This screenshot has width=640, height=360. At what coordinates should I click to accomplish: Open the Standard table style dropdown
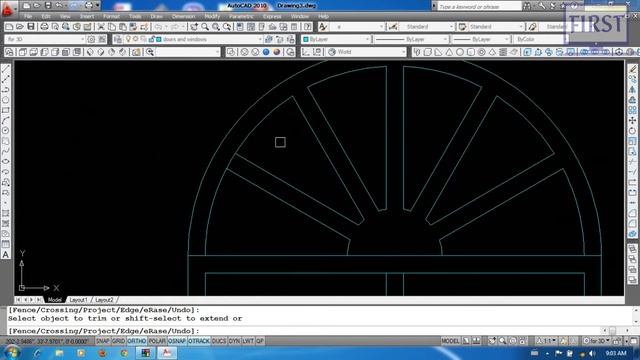(x=496, y=27)
